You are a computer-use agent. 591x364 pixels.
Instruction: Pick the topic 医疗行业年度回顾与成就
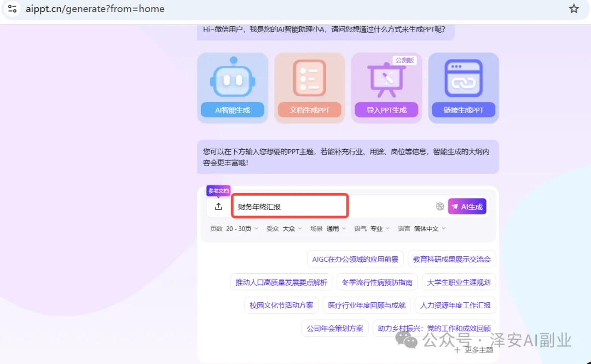pos(366,306)
